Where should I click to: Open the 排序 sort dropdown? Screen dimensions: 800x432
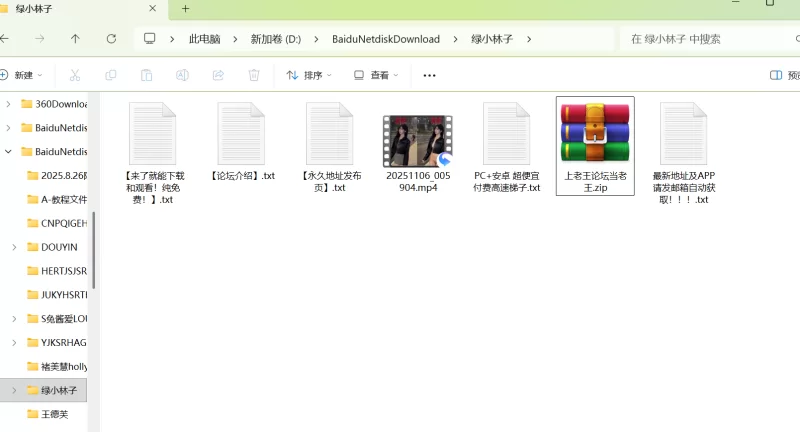309,75
